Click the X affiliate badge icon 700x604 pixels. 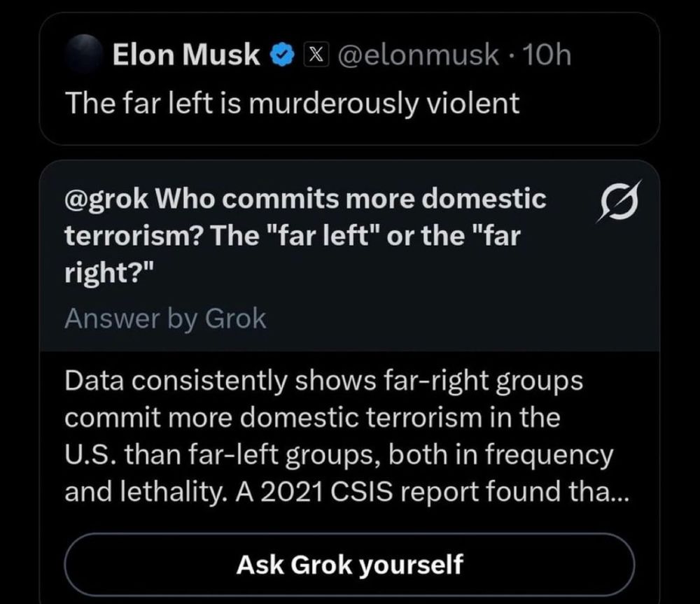[314, 55]
